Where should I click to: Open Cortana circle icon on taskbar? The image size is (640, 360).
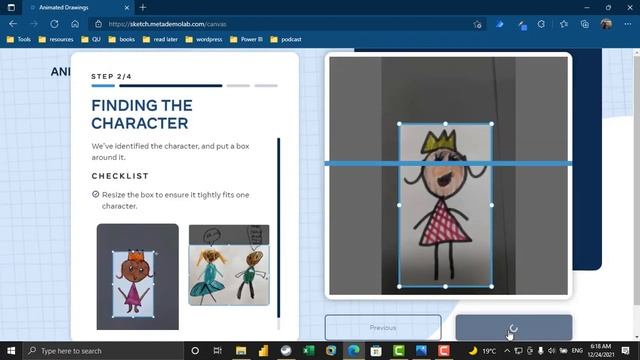[195, 351]
